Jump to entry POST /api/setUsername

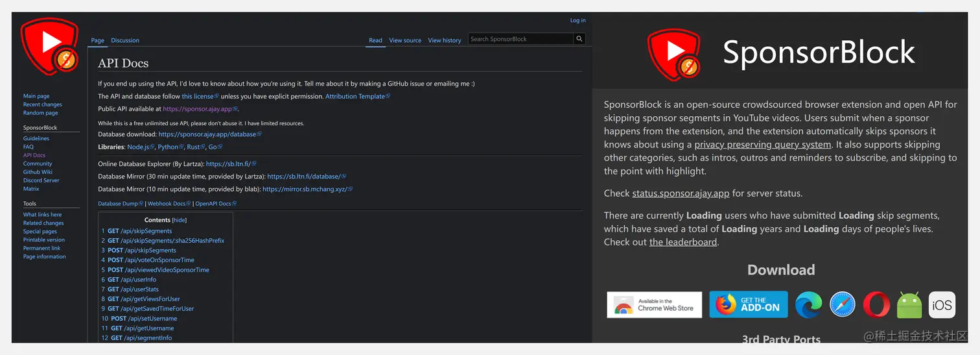pos(139,319)
